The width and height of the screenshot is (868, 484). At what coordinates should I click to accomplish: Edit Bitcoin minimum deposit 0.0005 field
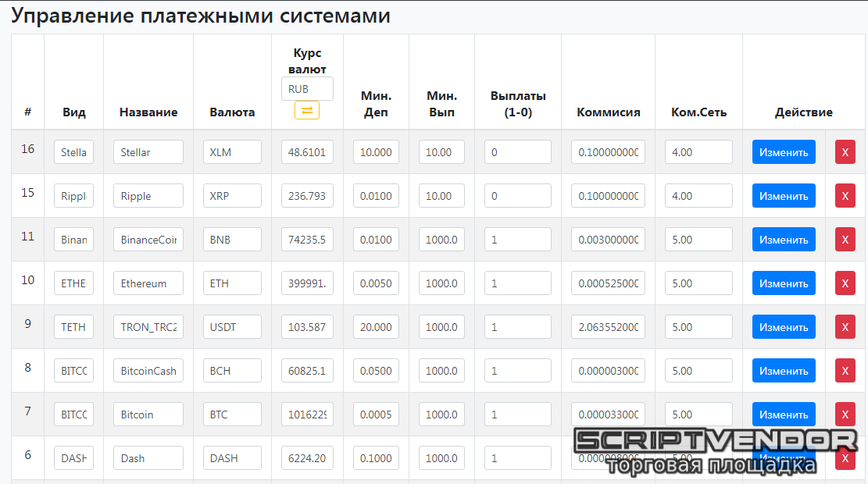point(376,415)
